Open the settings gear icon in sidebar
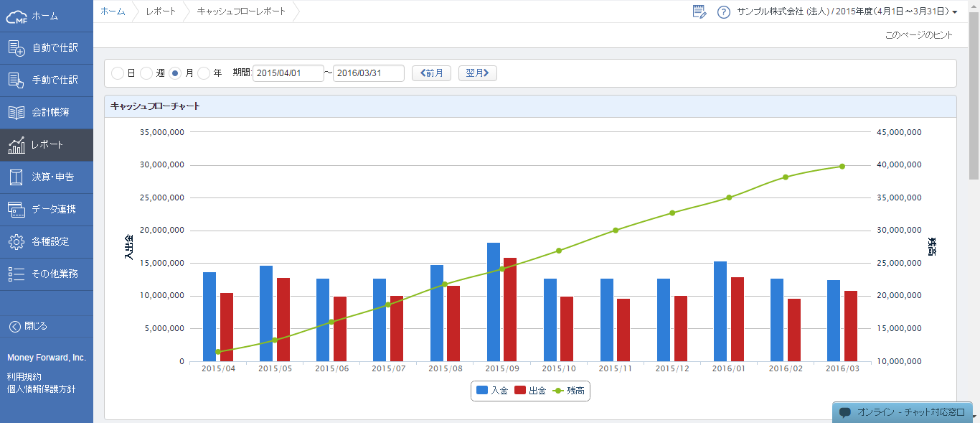Image resolution: width=980 pixels, height=423 pixels. pos(17,242)
